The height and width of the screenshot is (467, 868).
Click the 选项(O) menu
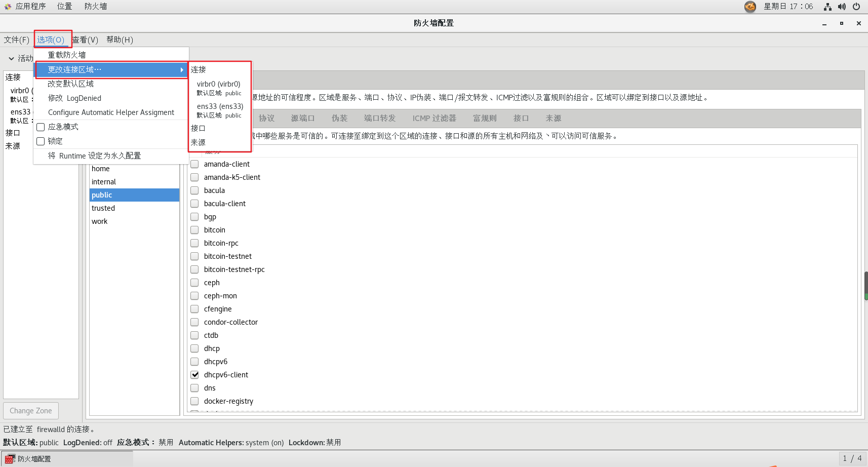point(51,40)
